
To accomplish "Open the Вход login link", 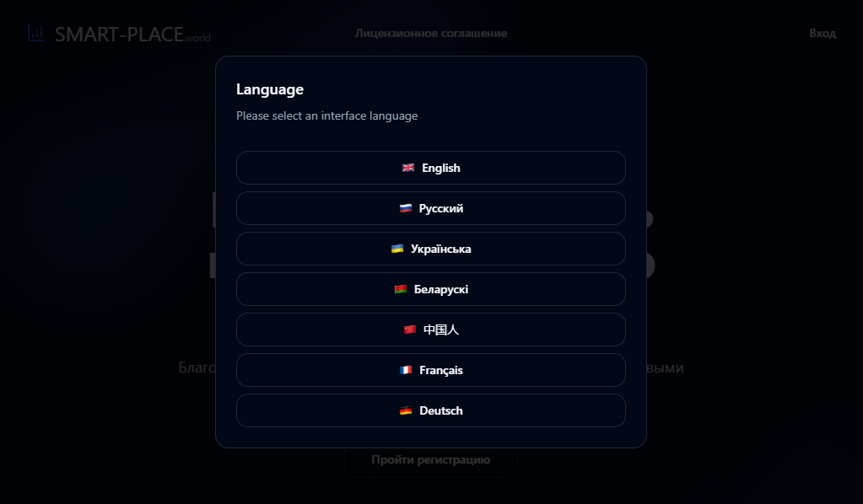I will (823, 33).
